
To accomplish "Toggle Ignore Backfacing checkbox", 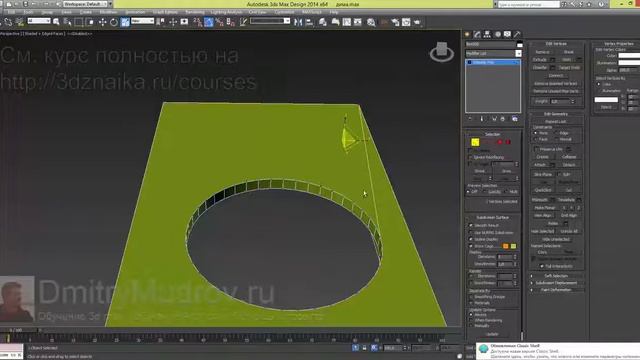I will [471, 157].
